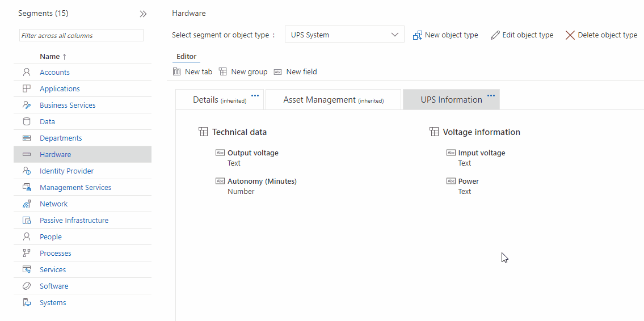This screenshot has height=321, width=644.
Task: Click the Accounts segment icon
Action: click(26, 72)
